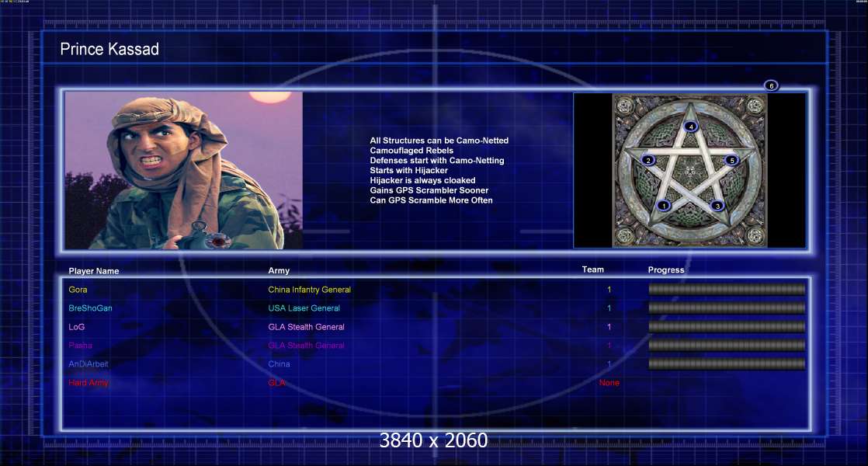Select start position marker 1 on map

tap(663, 205)
